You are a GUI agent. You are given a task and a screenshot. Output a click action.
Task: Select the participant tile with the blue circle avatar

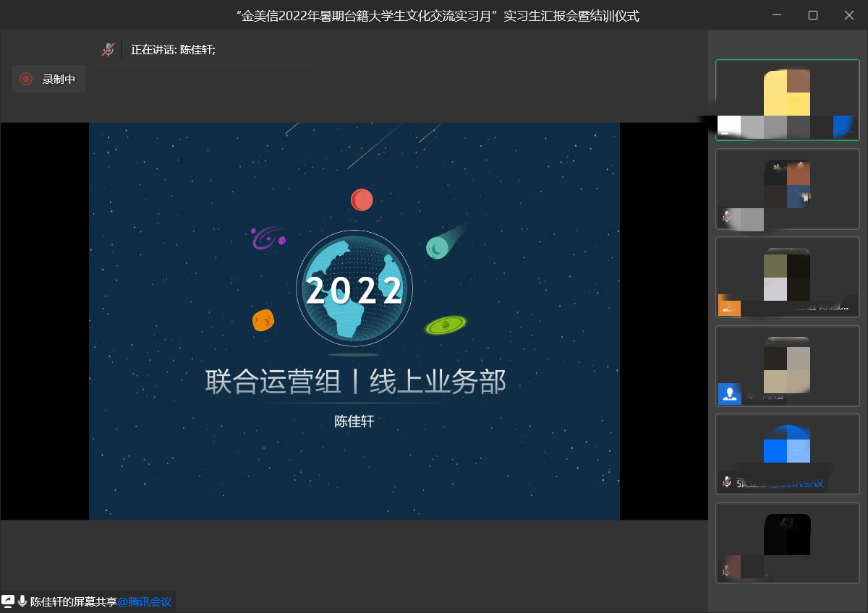787,454
